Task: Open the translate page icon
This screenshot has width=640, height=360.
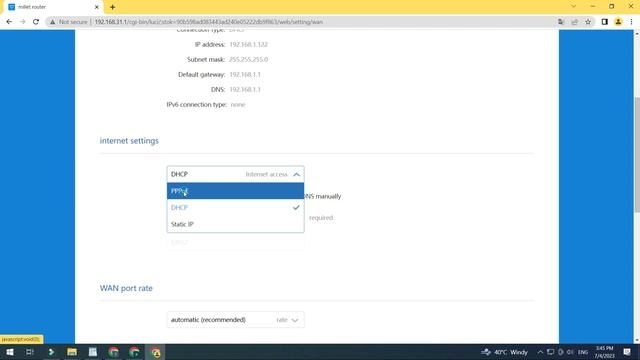Action: [561, 22]
